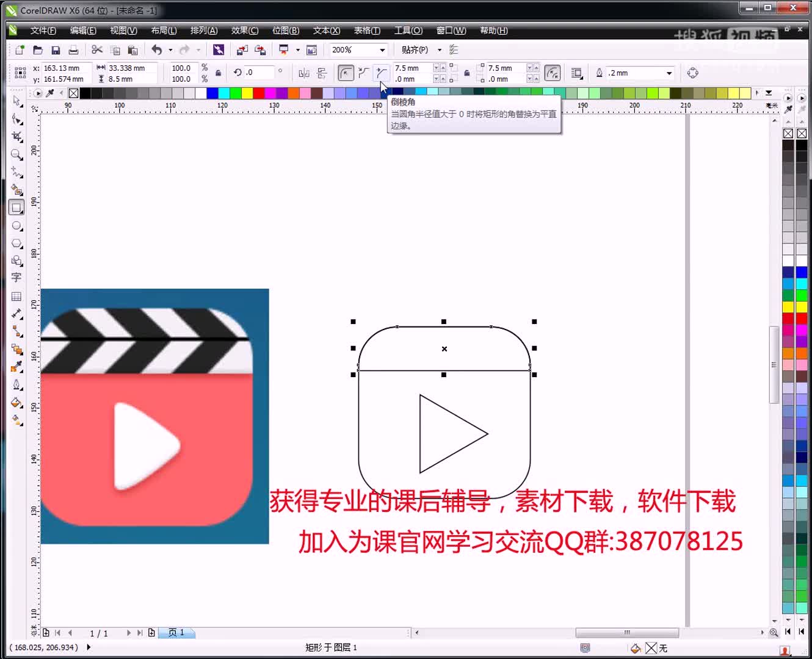The height and width of the screenshot is (659, 812).
Task: Toggle the lock ratio padlock for scale
Action: (218, 73)
